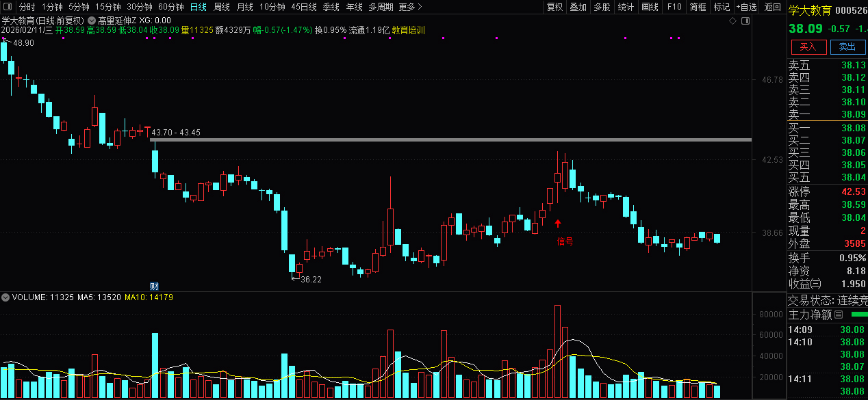
Task: Select the 45日线 period tab
Action: click(x=304, y=7)
